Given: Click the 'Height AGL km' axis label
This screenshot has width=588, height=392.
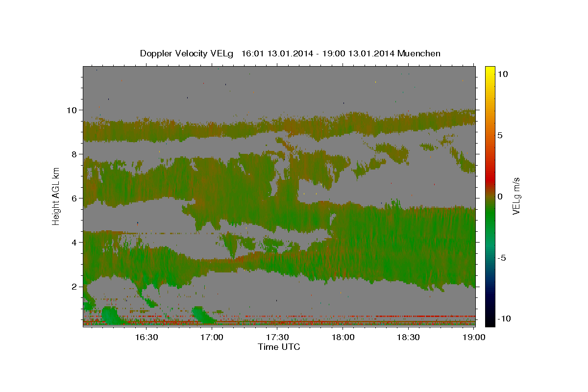Looking at the screenshot, I should 56,196.
